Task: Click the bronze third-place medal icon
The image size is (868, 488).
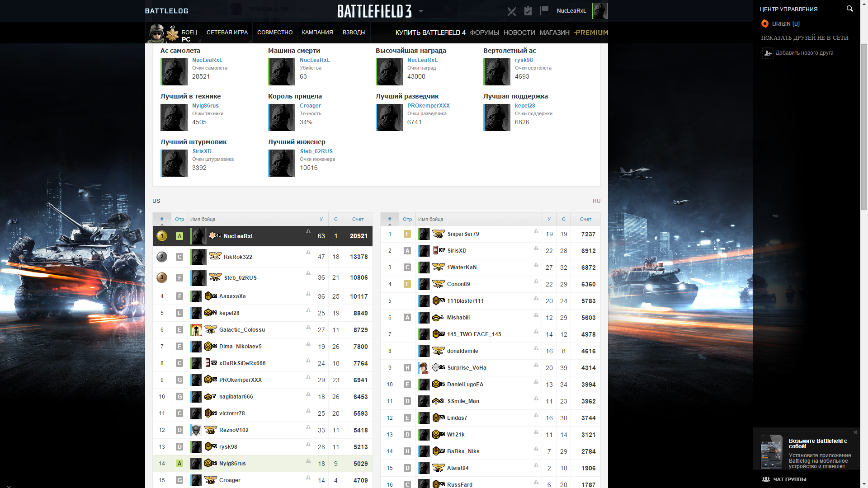Action: tap(162, 277)
